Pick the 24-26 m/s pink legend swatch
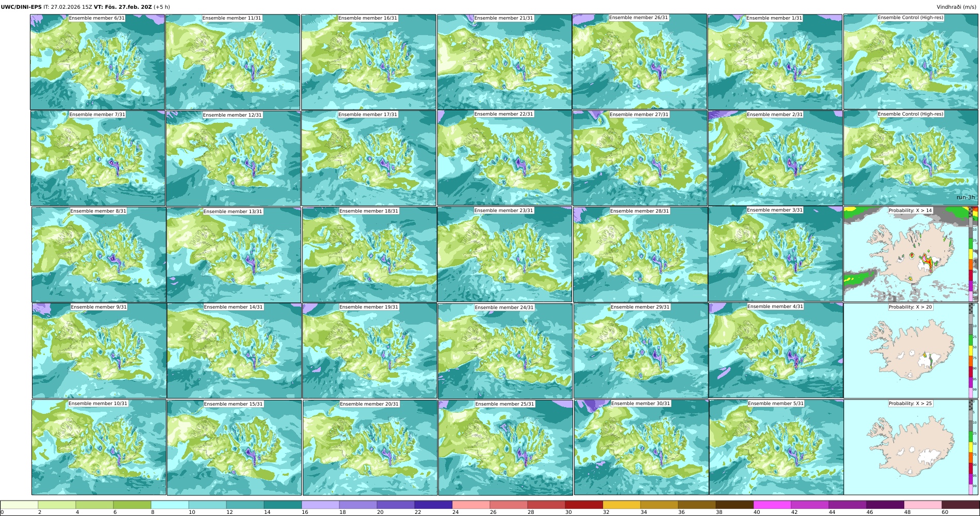This screenshot has width=980, height=516. (x=471, y=505)
